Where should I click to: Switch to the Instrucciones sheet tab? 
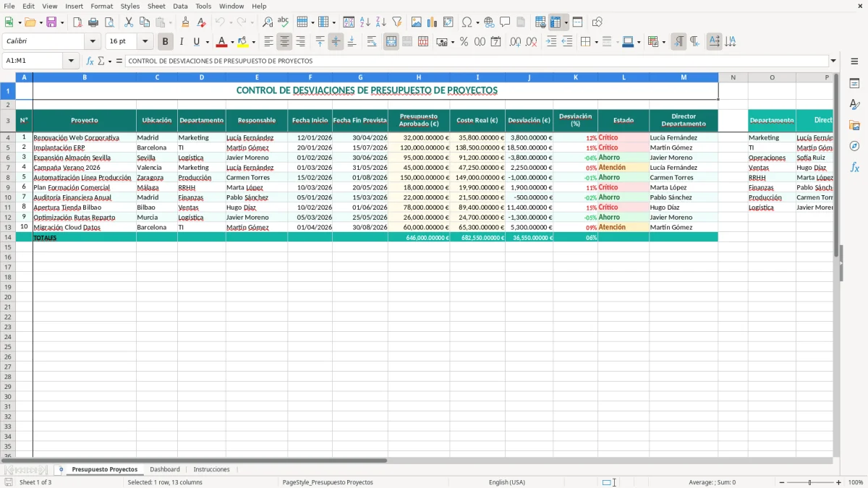tap(211, 469)
